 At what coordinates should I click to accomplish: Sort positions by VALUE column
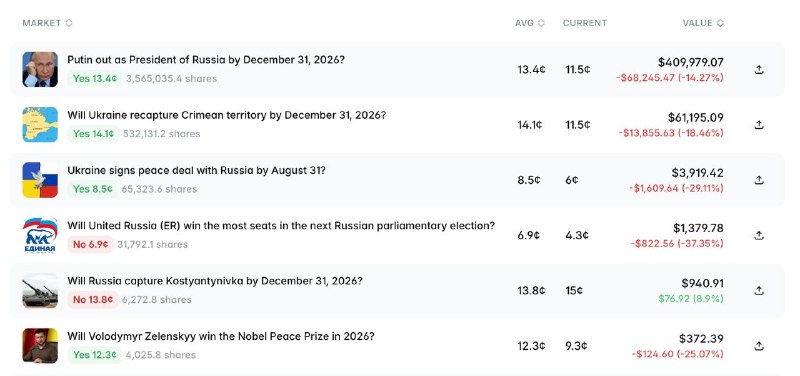pyautogui.click(x=703, y=23)
